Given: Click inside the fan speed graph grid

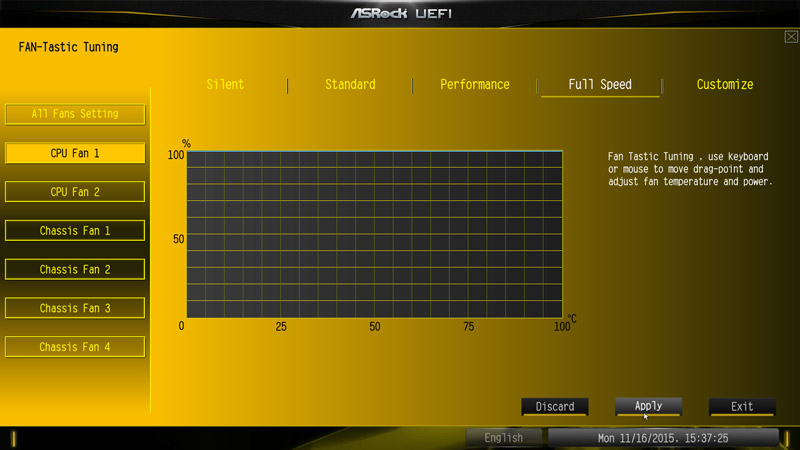Looking at the screenshot, I should [374, 234].
